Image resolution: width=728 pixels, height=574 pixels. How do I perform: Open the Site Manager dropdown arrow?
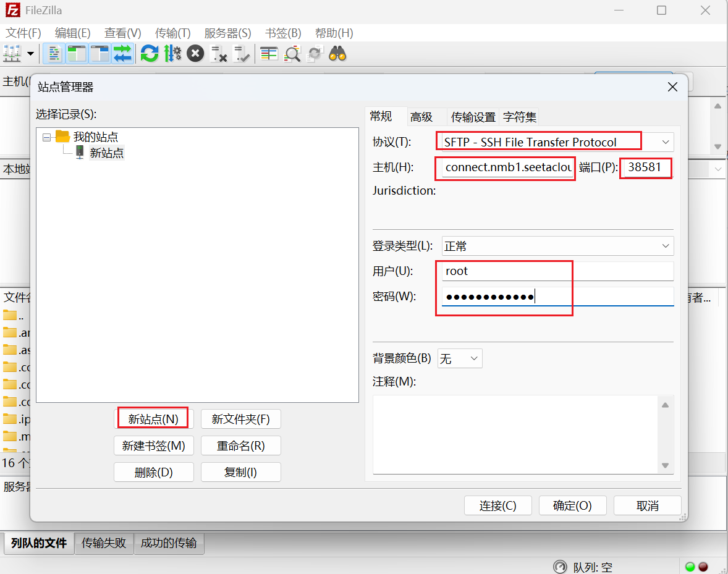click(31, 54)
